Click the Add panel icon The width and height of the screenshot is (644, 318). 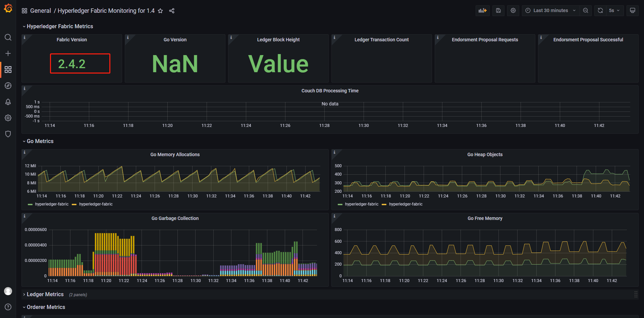483,10
